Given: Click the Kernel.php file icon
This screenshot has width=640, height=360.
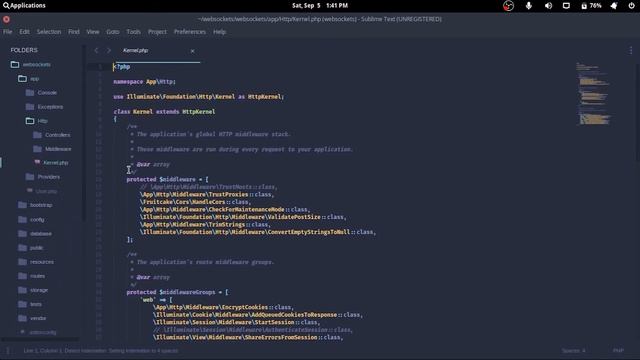Looking at the screenshot, I should (x=37, y=162).
